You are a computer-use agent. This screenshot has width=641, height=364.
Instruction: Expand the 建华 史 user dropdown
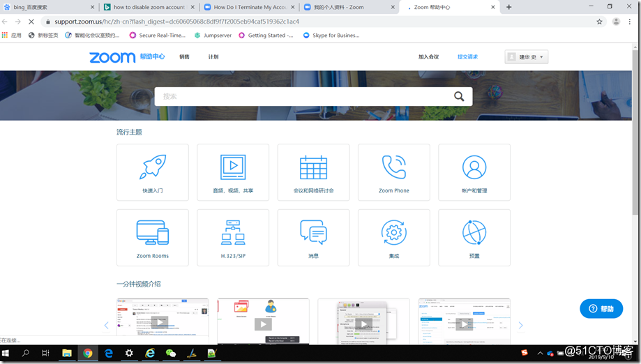pos(526,56)
